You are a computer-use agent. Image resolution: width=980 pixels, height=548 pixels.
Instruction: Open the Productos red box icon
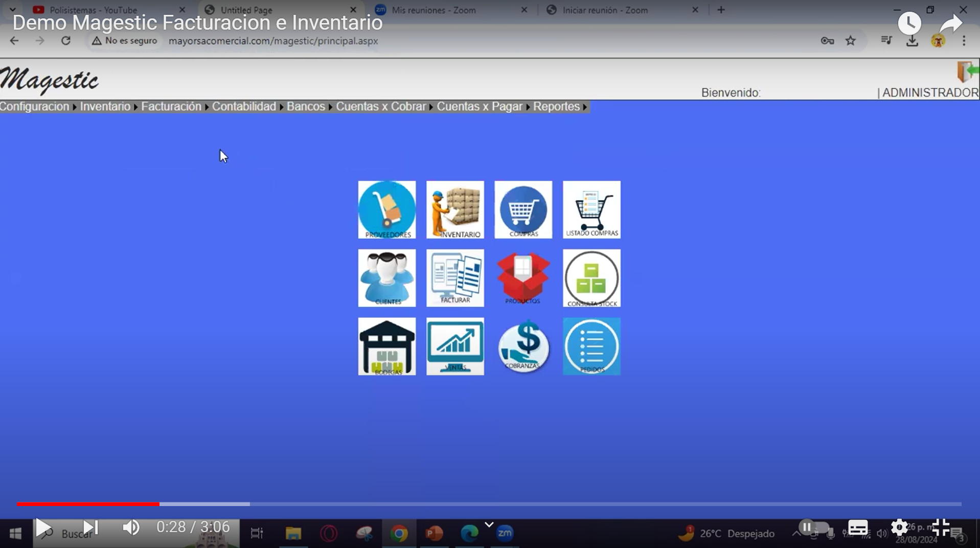(523, 278)
